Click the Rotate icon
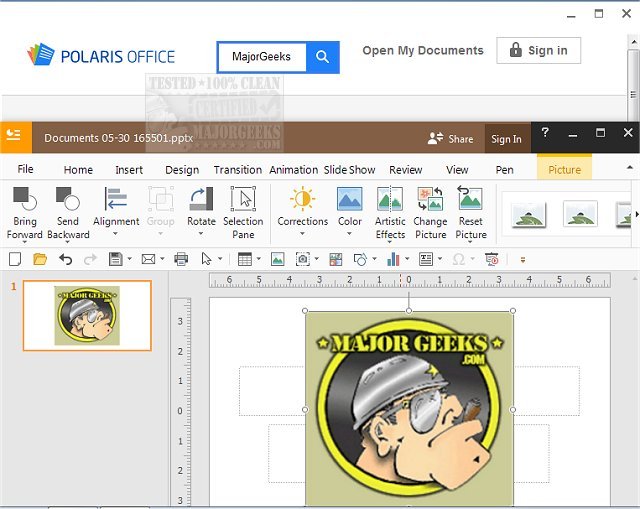The height and width of the screenshot is (509, 640). (x=201, y=198)
